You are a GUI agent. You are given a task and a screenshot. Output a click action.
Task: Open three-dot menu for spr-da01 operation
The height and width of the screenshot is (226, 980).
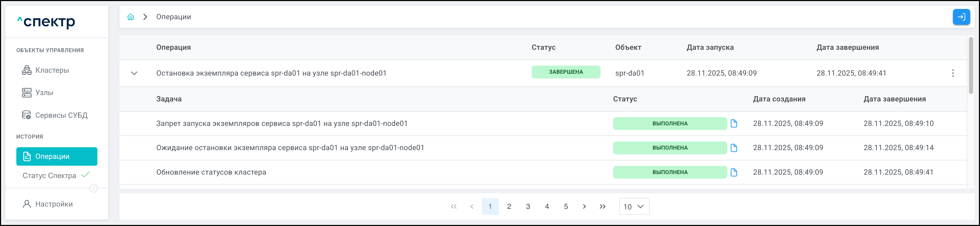(x=953, y=73)
